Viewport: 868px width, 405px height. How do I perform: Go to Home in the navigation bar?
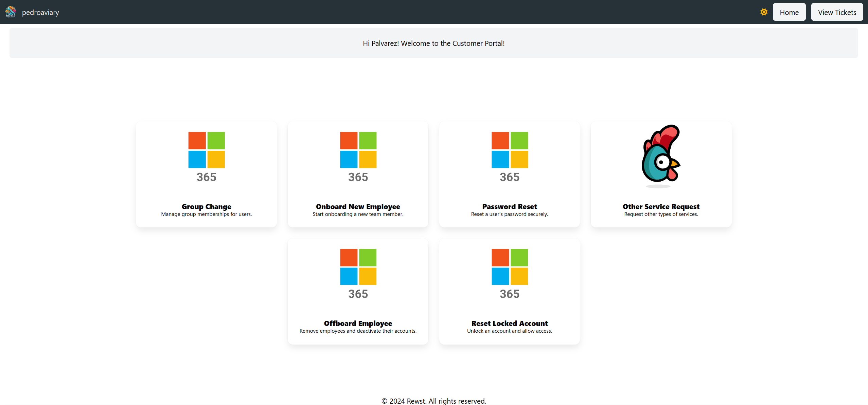[789, 12]
